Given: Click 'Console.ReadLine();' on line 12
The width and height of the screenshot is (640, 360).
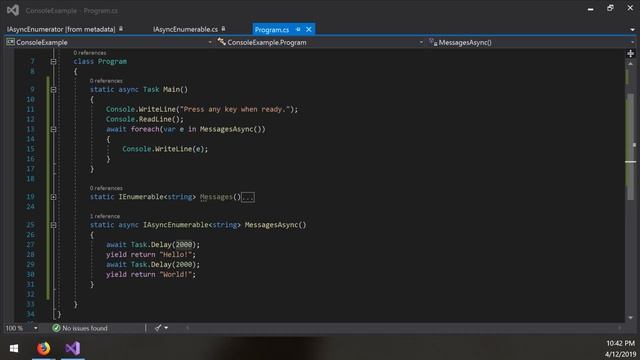Looking at the screenshot, I should pos(145,119).
